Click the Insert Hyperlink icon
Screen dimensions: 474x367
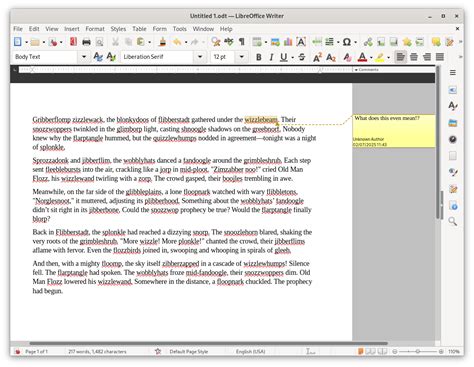coord(368,42)
